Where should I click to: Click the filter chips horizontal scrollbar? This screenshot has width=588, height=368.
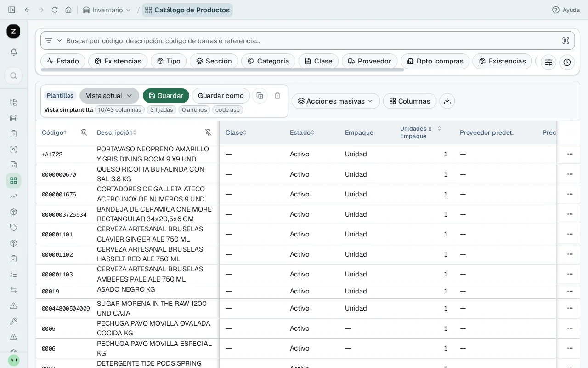pos(222,70)
